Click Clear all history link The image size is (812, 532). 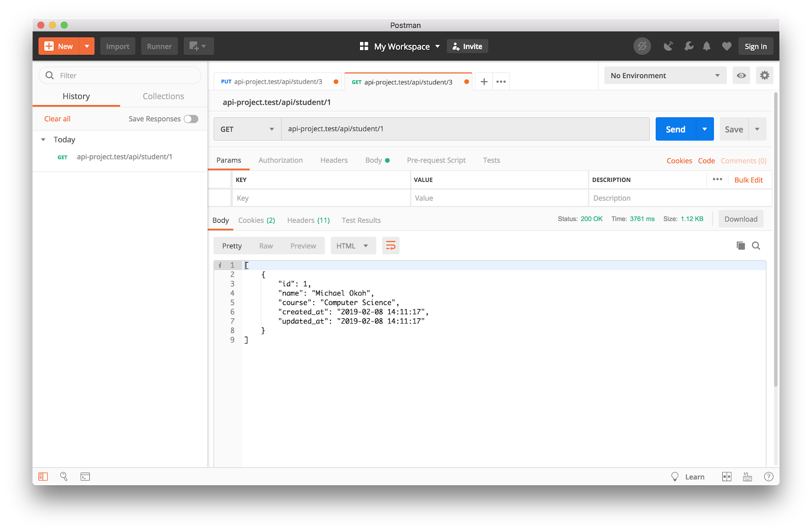[x=57, y=119]
